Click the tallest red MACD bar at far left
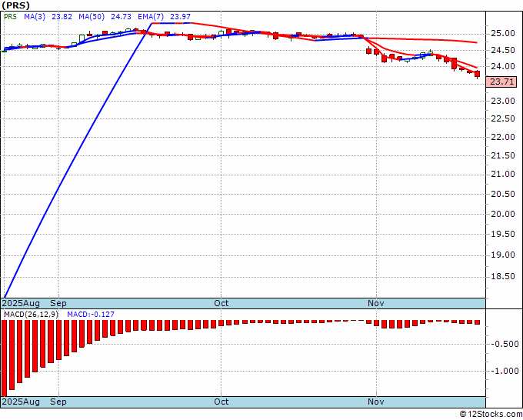Screen dimensions: 523x420 [5, 358]
